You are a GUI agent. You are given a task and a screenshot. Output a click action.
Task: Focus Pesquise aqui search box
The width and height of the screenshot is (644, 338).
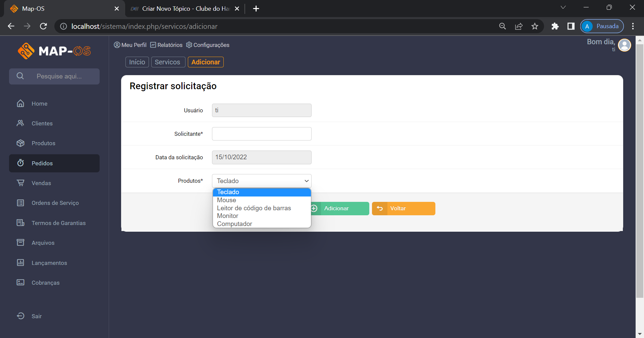click(x=54, y=76)
